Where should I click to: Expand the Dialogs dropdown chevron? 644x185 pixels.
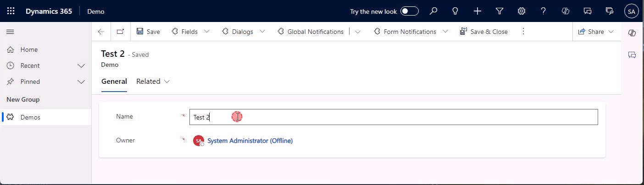click(x=262, y=32)
